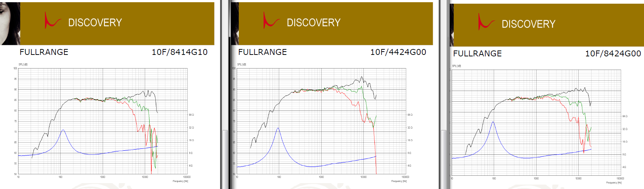
Task: Click the SPL [dB] axis label on the 10F/4424G00 chart
Action: pyautogui.click(x=241, y=64)
